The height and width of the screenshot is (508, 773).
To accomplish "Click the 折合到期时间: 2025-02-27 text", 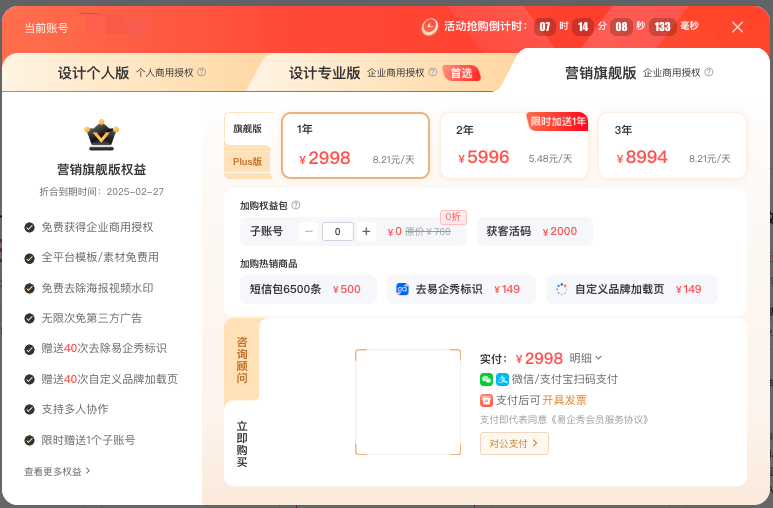I will pyautogui.click(x=102, y=191).
